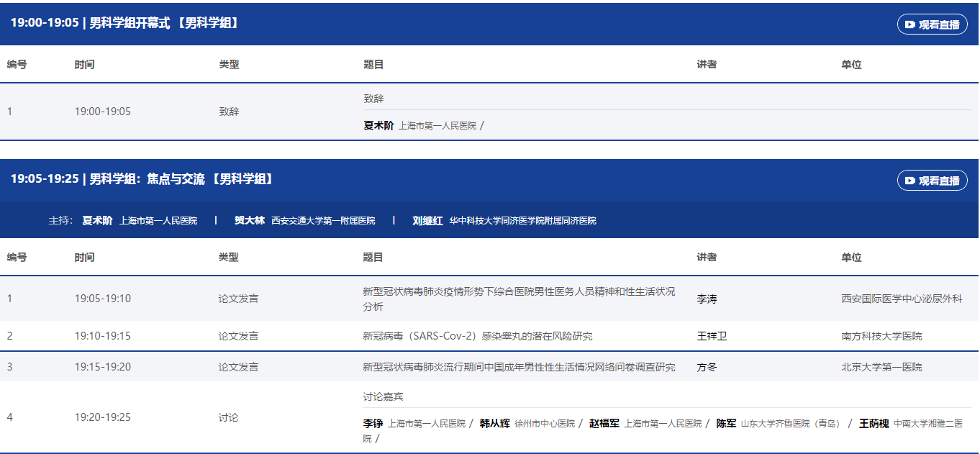
Task: Click speaker 夏术阶 under the 致辞 row
Action: [x=378, y=125]
